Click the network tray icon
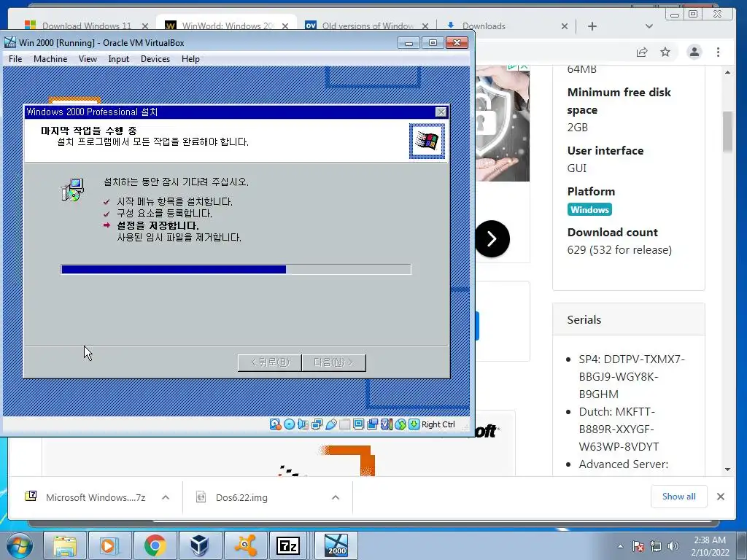 pos(656,546)
